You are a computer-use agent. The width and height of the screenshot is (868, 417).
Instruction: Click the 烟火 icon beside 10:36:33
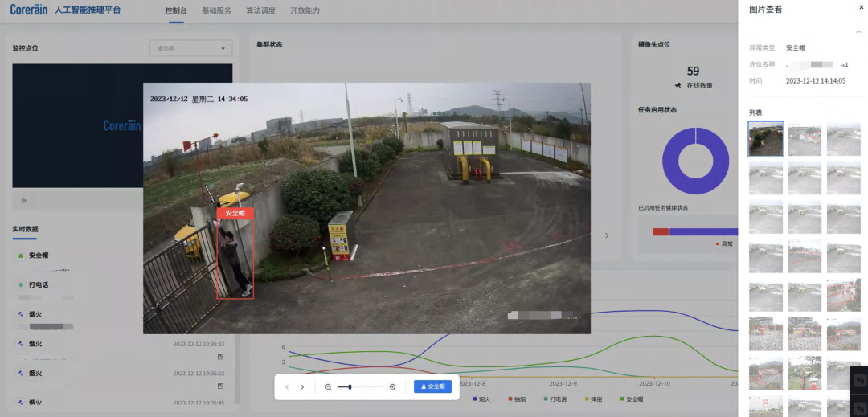20,344
